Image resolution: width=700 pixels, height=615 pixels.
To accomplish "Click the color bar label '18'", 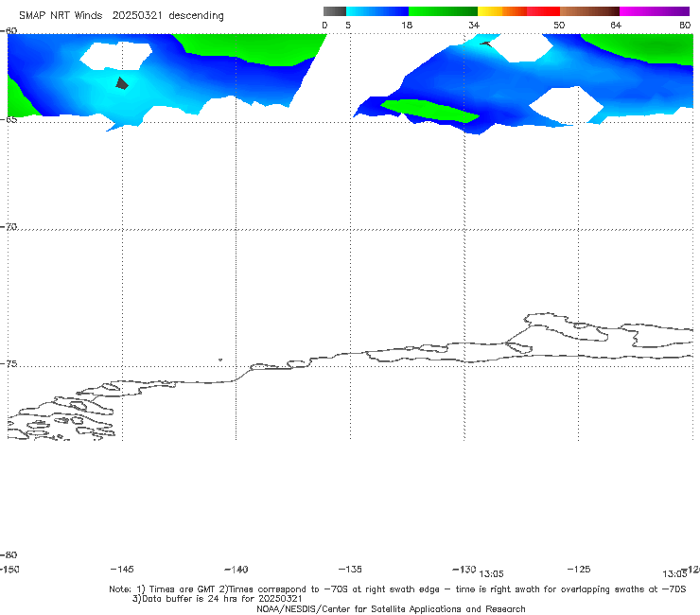I will [406, 26].
